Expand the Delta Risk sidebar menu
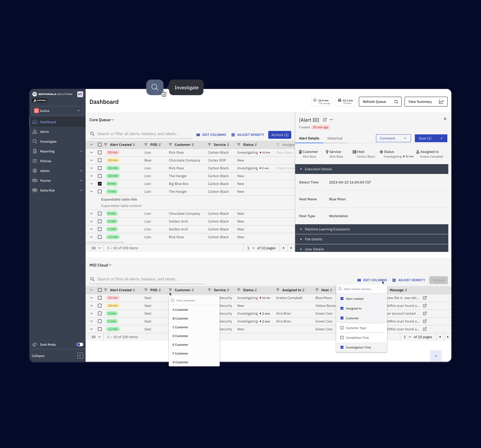 [58, 190]
